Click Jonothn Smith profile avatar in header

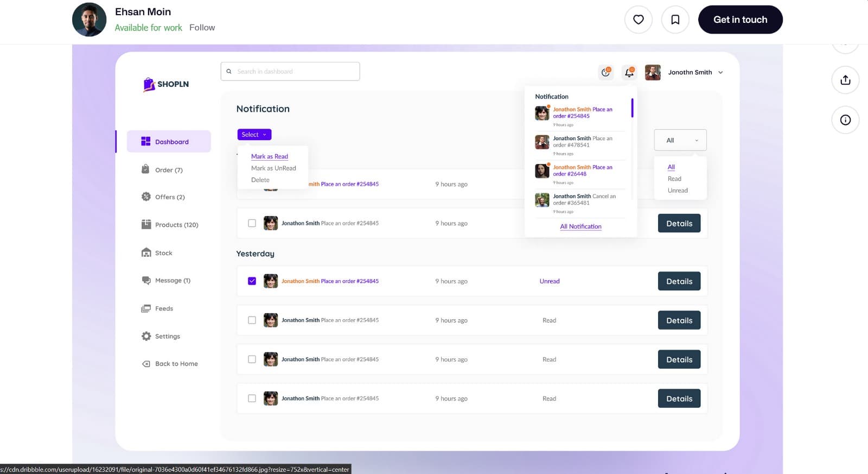[x=653, y=72]
